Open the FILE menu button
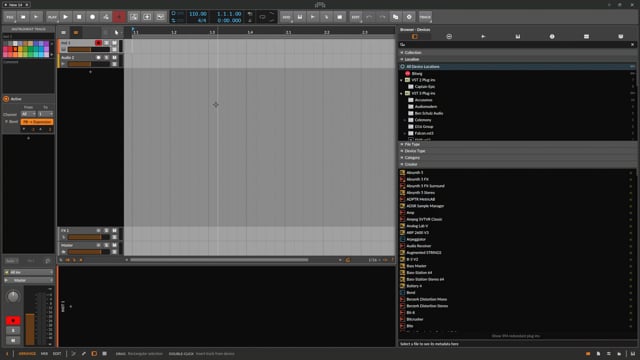The width and height of the screenshot is (640, 360). click(x=10, y=17)
